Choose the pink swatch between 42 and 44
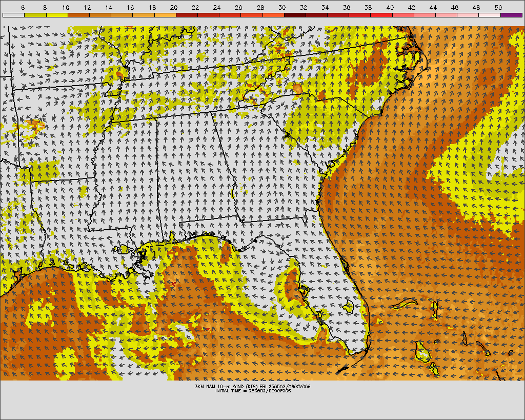Viewport: 525px width, 420px height. 425,15
